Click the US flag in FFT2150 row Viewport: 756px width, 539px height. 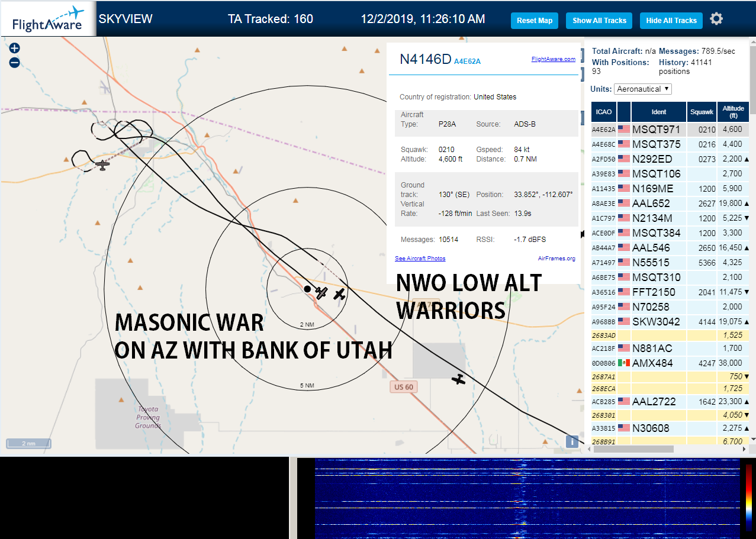click(624, 292)
